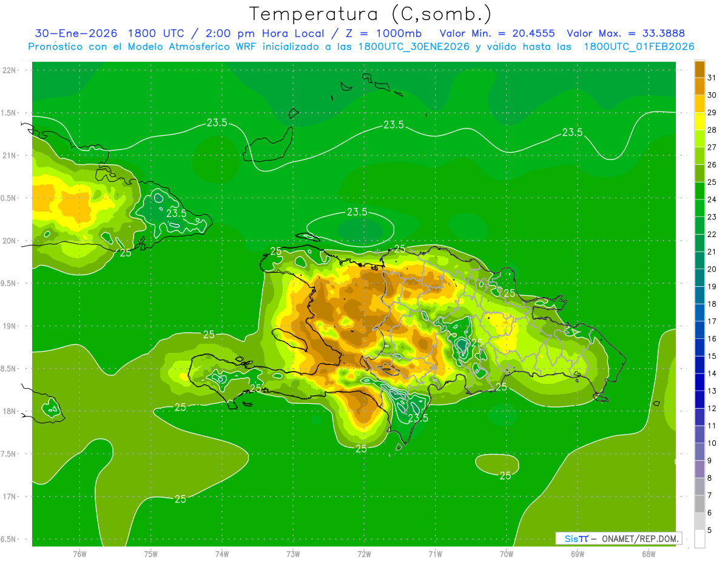The width and height of the screenshot is (728, 562).
Task: Pick the blue color segment between 15 and 16
Action: tap(699, 347)
